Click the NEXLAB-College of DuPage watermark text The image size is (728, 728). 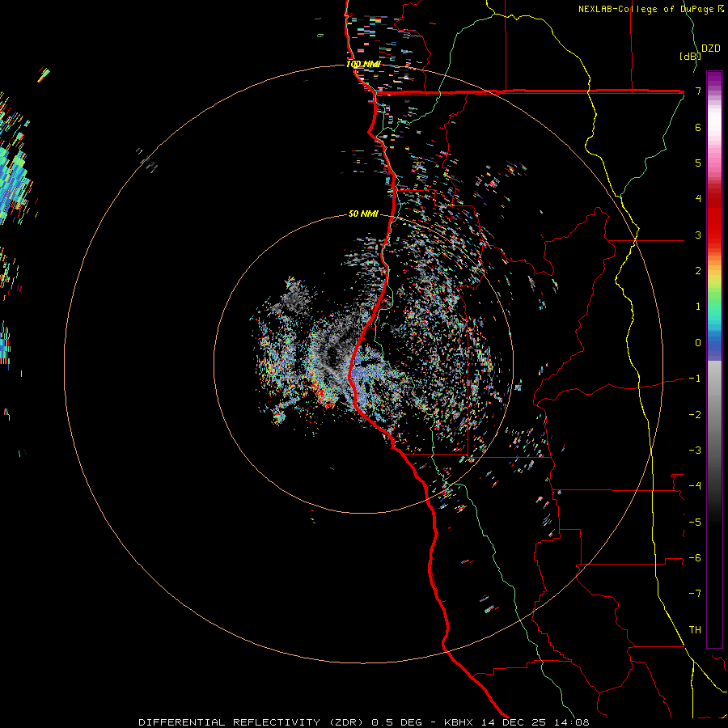651,9
